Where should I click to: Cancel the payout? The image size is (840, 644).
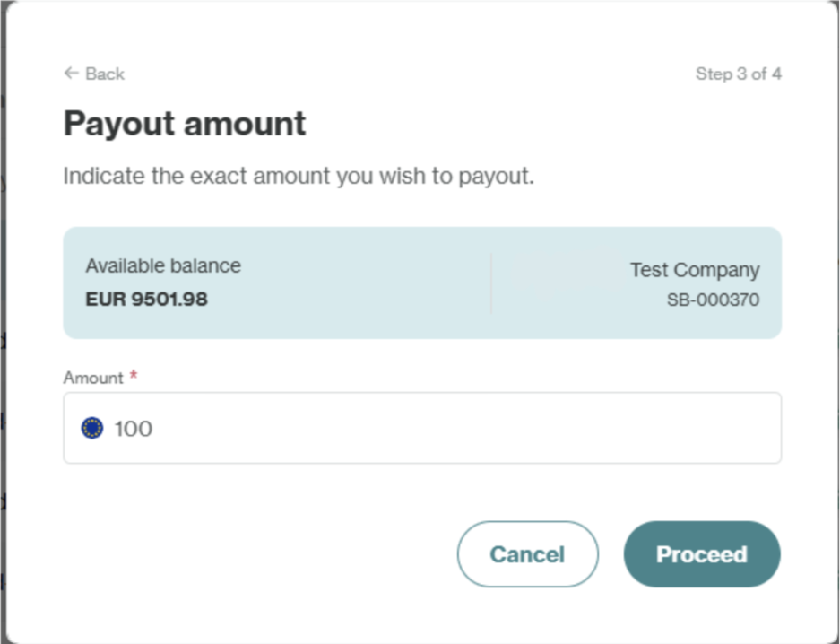click(x=527, y=554)
